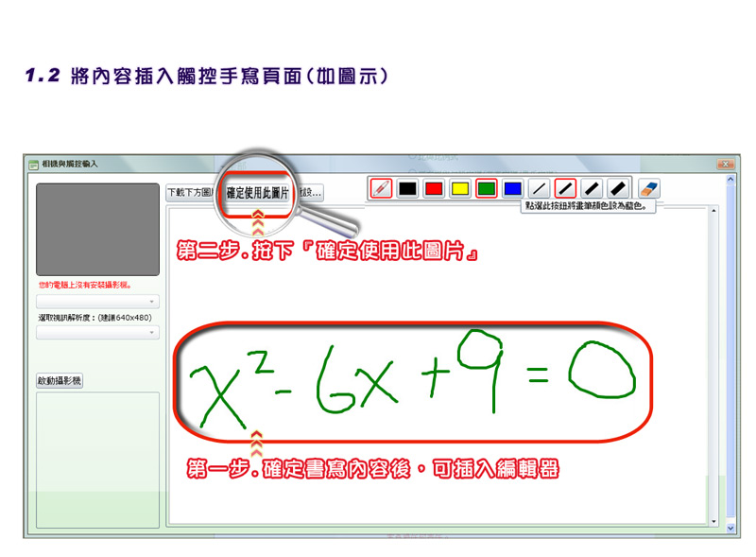The image size is (756, 557).
Task: Open the video resolution dropdown
Action: coord(97,333)
